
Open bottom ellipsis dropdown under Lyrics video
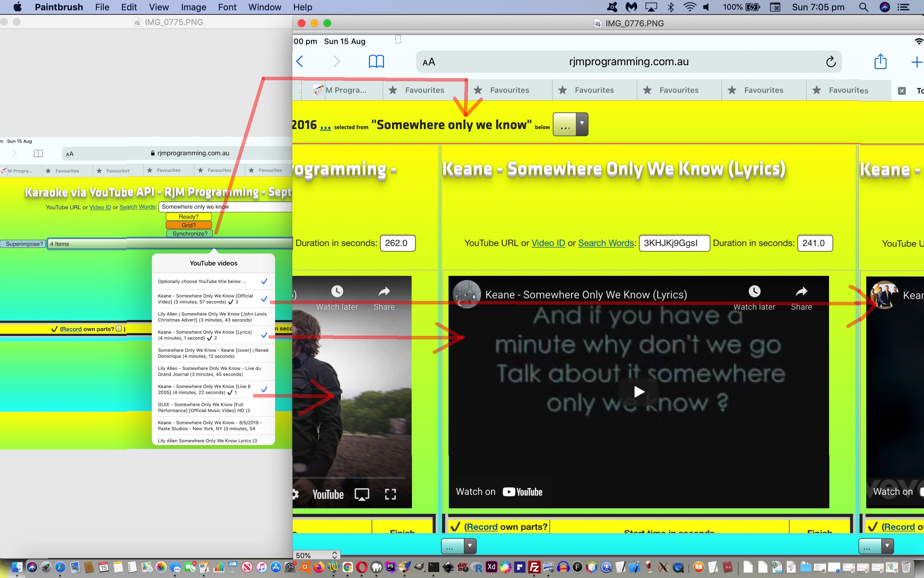(x=458, y=546)
